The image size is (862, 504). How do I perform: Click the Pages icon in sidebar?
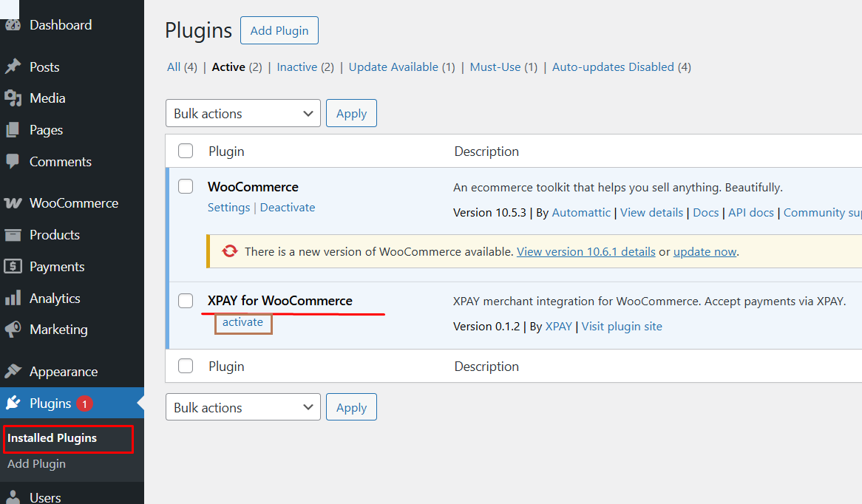[x=13, y=130]
